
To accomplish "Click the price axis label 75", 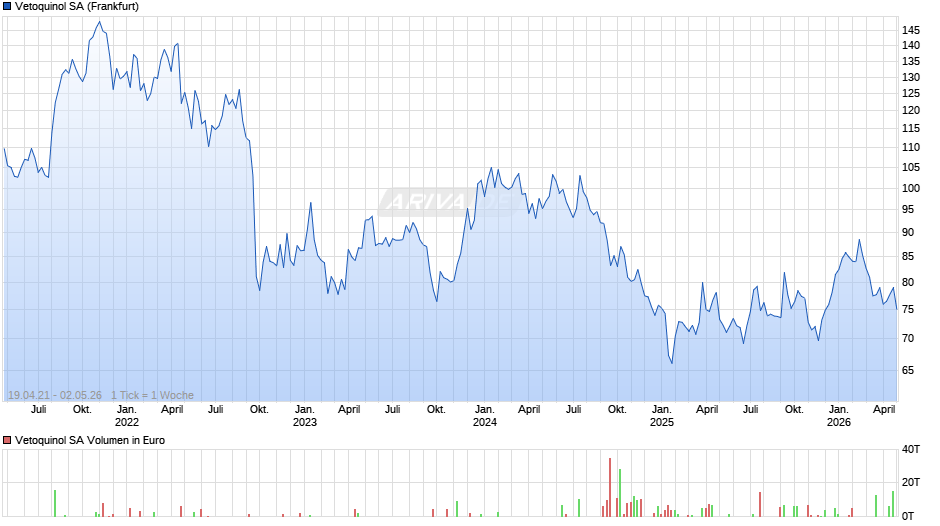I will pos(908,309).
